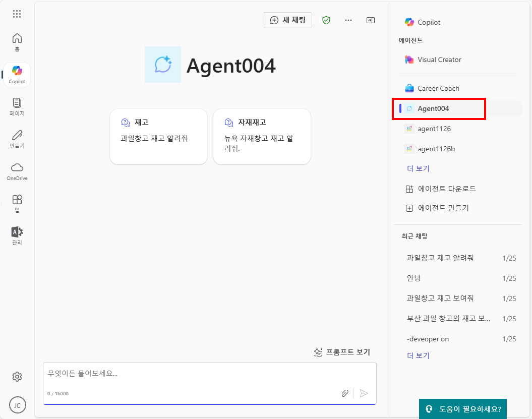Screen dimensions: 532x419
Task: Click 도움이 필요하세요? help button
Action: (463, 409)
